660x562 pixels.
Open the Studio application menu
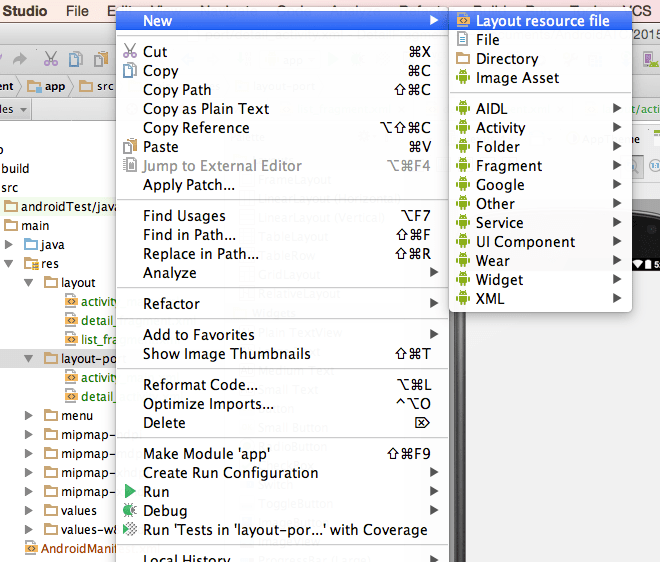(24, 11)
